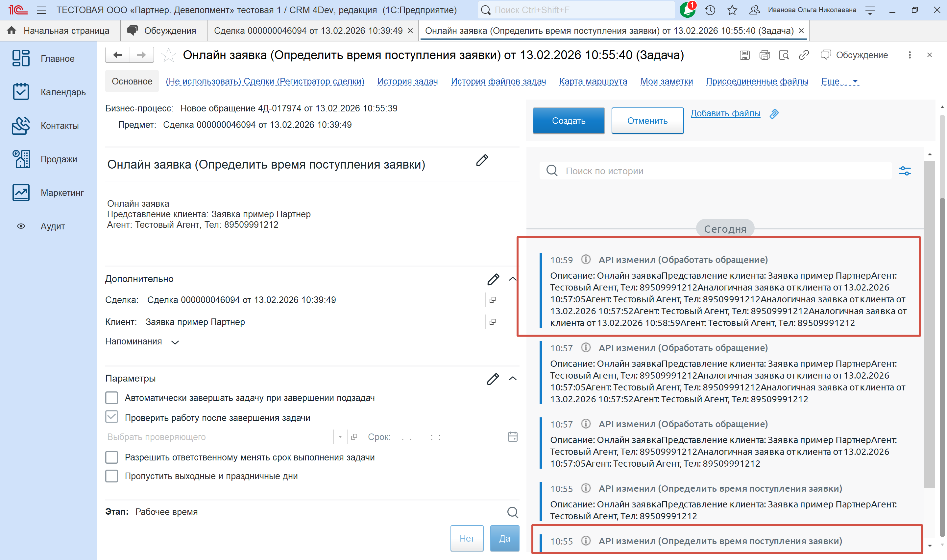Open the history clock icon in title bar
Image resolution: width=947 pixels, height=560 pixels.
[x=710, y=10]
